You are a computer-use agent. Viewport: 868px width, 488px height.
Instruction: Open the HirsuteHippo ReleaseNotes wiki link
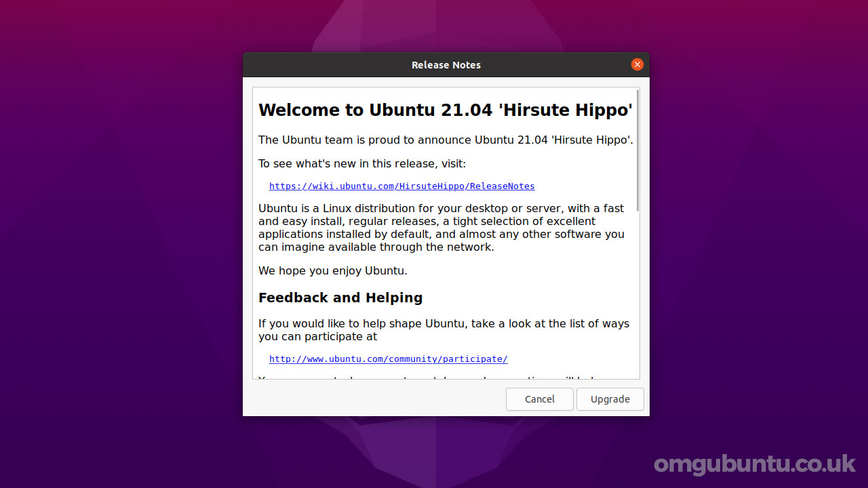(x=402, y=186)
